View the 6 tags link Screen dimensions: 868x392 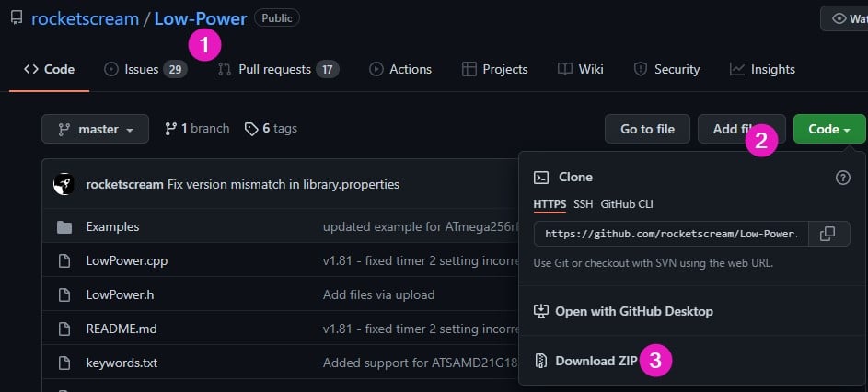pyautogui.click(x=271, y=129)
